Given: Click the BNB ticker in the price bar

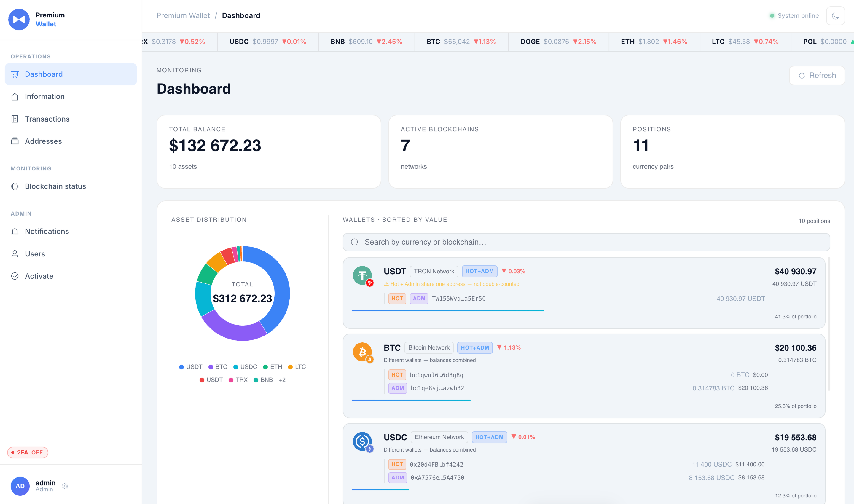Looking at the screenshot, I should 366,42.
